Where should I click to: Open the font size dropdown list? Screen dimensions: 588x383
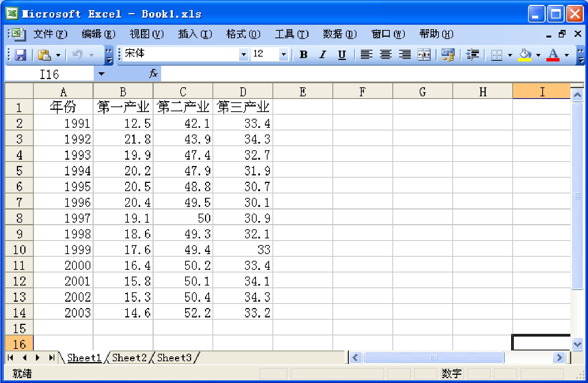point(284,55)
